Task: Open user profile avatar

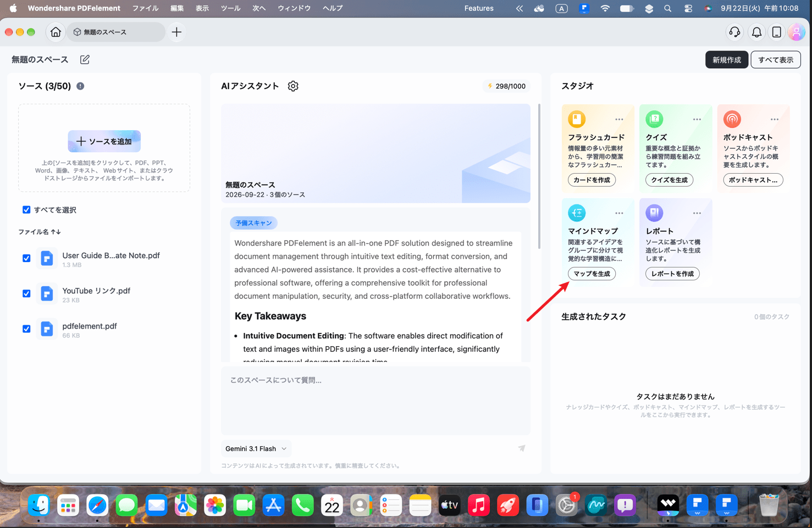Action: [x=796, y=32]
